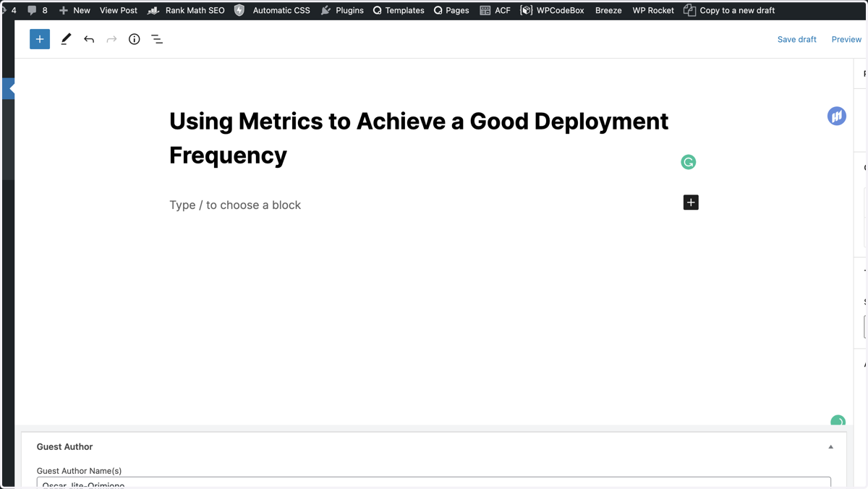Open Breeze menu
The image size is (868, 489).
point(608,10)
